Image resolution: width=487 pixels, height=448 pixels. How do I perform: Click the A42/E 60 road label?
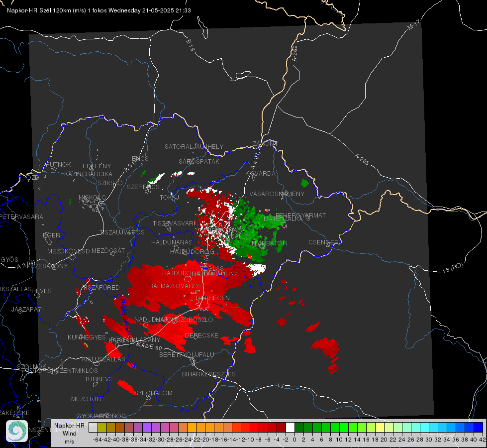pos(149,346)
